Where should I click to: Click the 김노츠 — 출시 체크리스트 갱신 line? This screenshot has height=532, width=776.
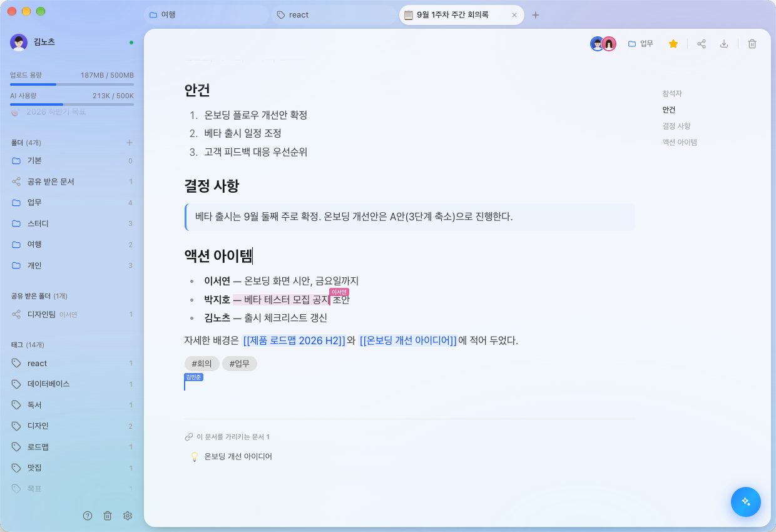pyautogui.click(x=265, y=318)
